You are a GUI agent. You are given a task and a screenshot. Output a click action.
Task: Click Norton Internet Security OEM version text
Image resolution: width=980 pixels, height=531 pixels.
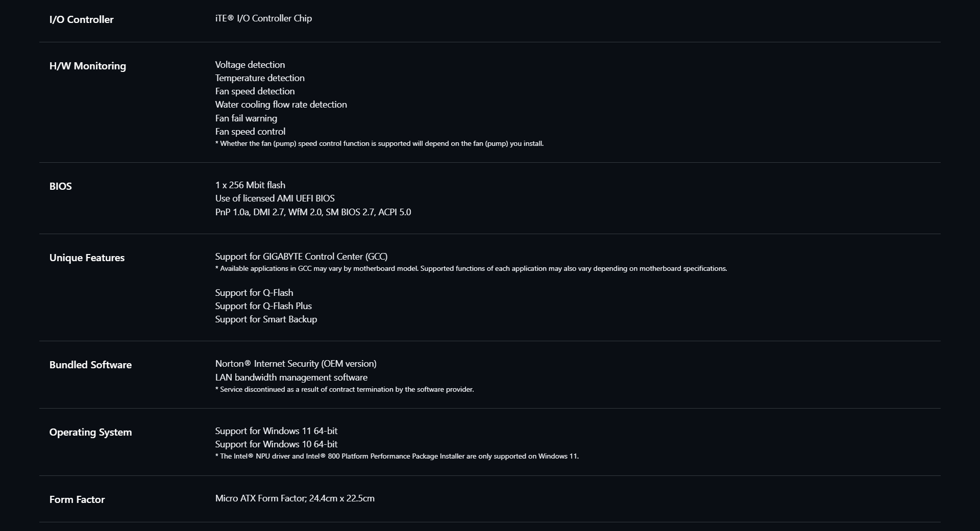[x=296, y=364]
